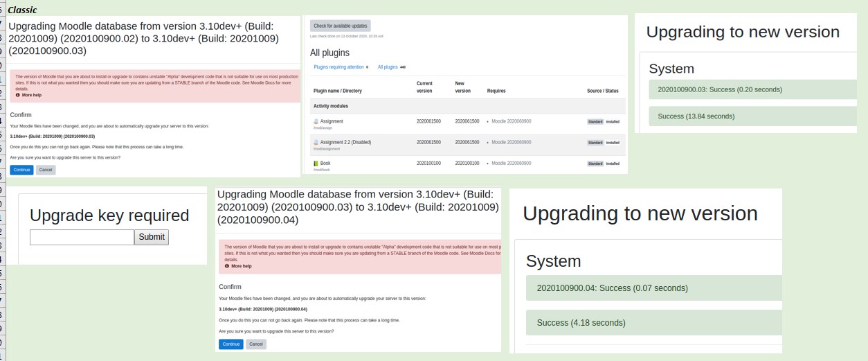
Task: Click the Installed status in the Assignment row
Action: [x=613, y=121]
